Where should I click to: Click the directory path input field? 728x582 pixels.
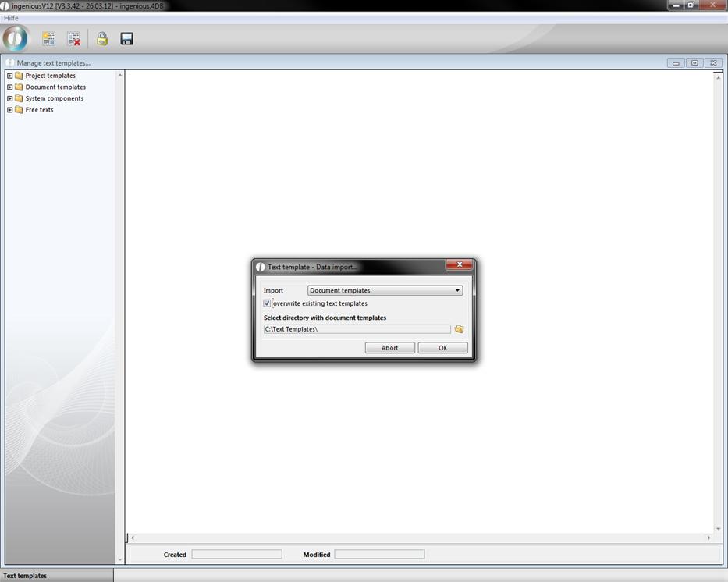tap(357, 329)
